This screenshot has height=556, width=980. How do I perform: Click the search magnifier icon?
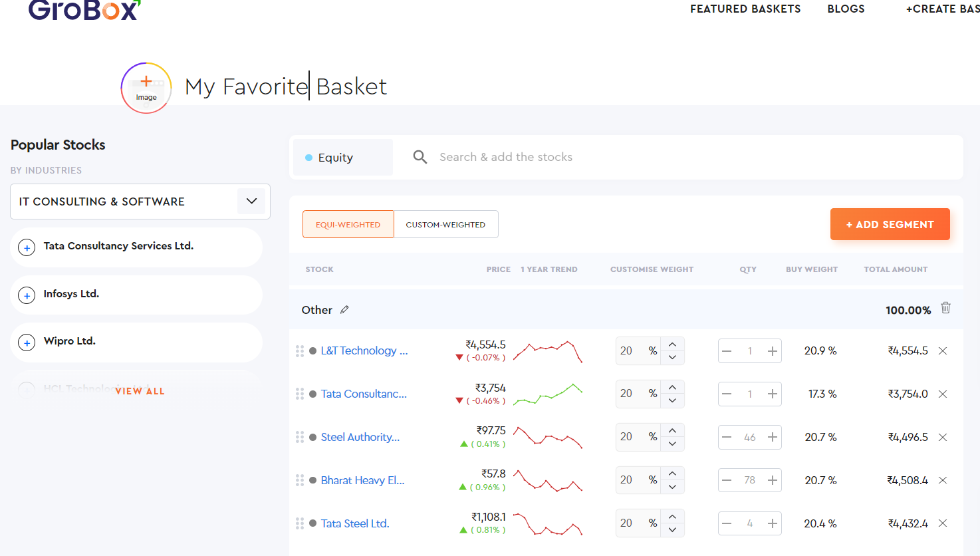coord(420,156)
